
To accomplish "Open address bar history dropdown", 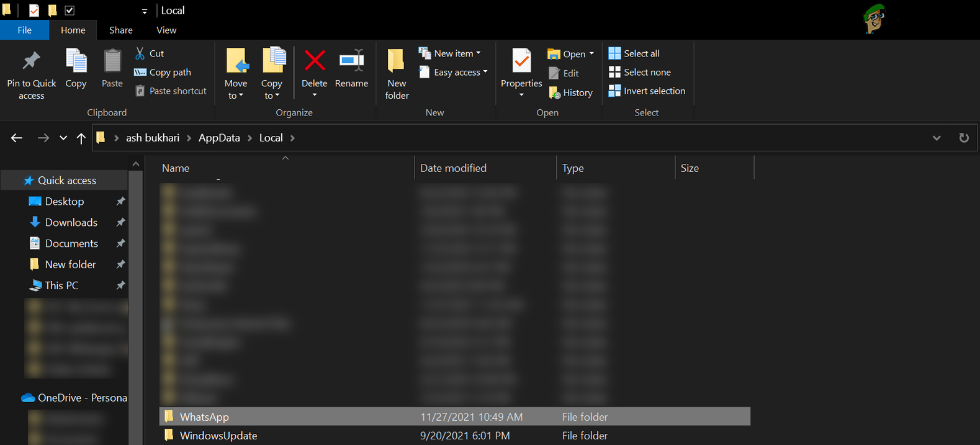I will (937, 138).
